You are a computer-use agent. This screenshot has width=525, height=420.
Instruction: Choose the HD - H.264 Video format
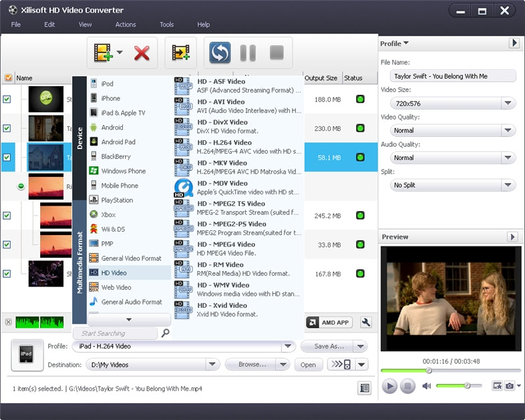click(238, 147)
